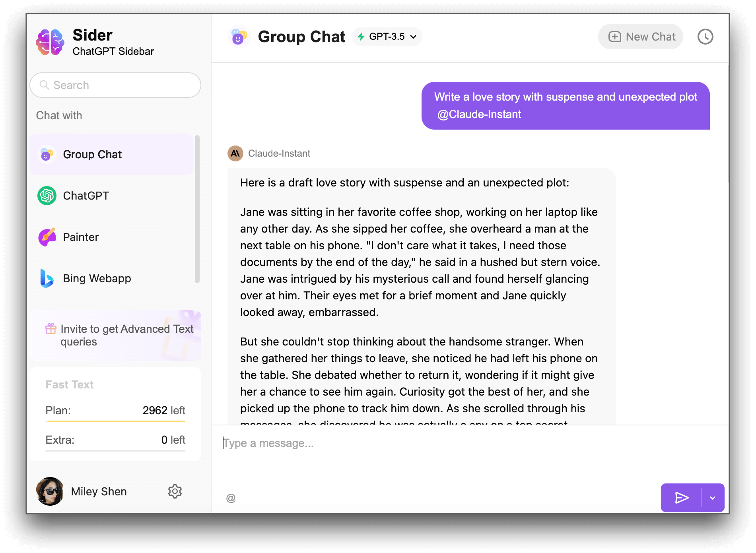The image size is (756, 553).
Task: Click the ChatGPT green logo icon
Action: pos(47,196)
